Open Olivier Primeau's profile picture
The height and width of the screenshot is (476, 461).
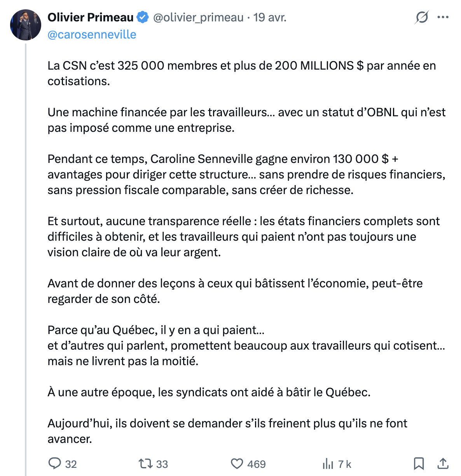[x=26, y=25]
